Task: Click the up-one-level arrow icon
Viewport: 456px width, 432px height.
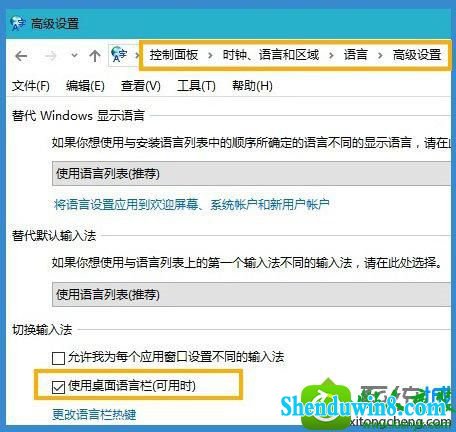Action: [x=95, y=56]
